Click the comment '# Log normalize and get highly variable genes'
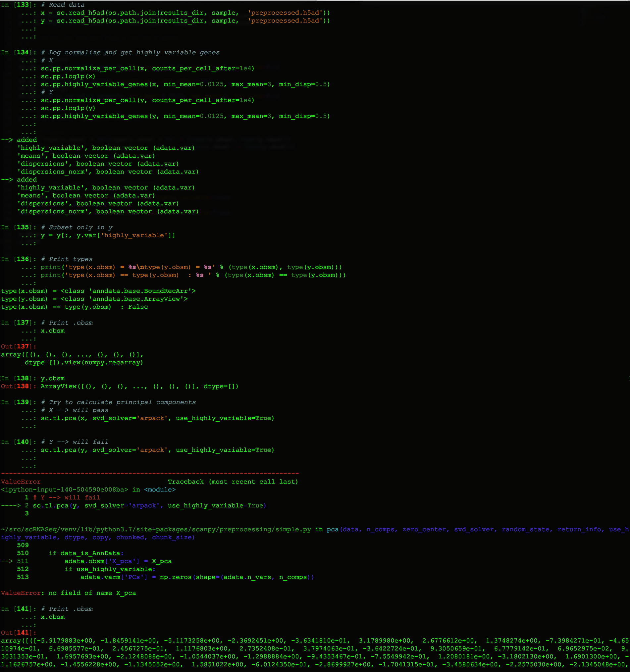The width and height of the screenshot is (630, 672). coord(133,52)
